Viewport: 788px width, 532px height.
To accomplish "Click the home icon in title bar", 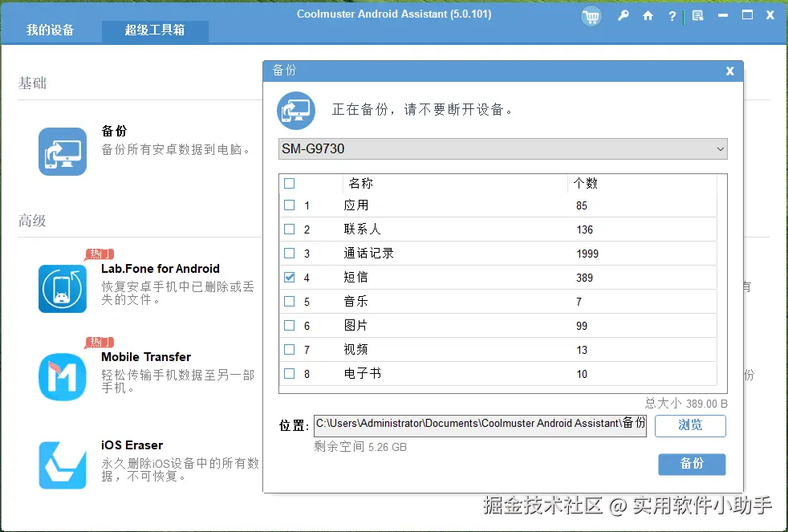I will [x=648, y=15].
